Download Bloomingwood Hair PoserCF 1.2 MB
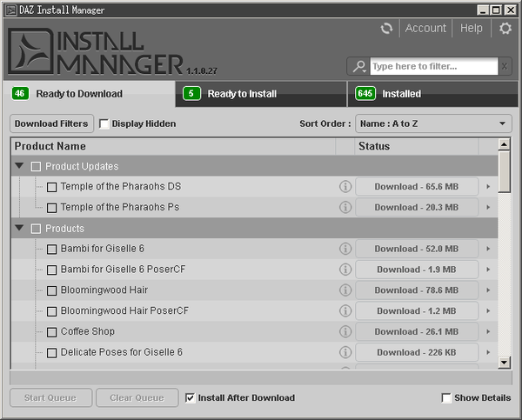 (x=417, y=310)
